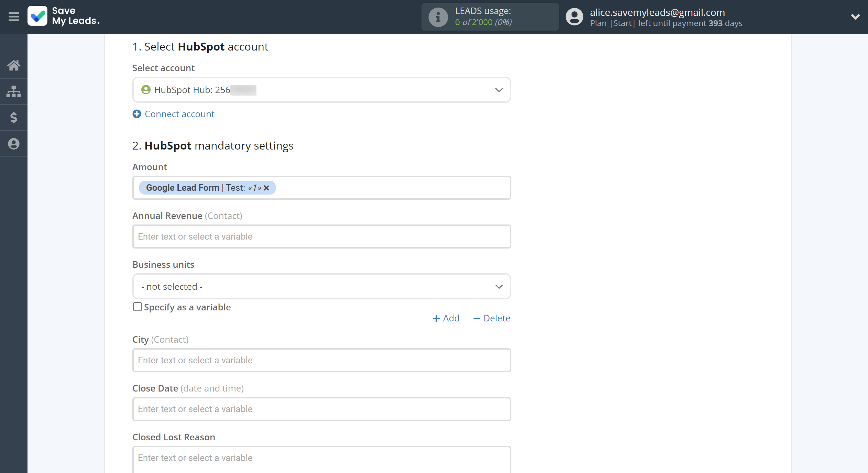Viewport: 868px width, 473px height.
Task: Open billing dollar sidebar icon
Action: (x=14, y=118)
